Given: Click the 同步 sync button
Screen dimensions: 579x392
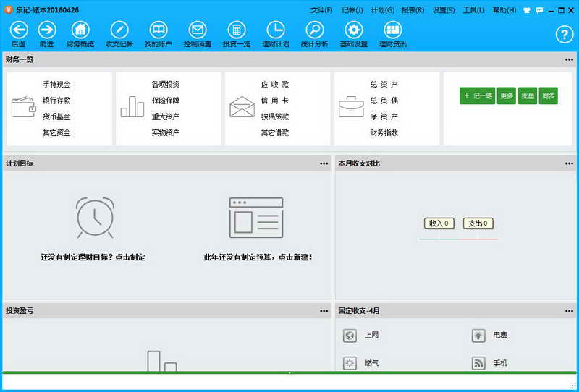Looking at the screenshot, I should (x=549, y=95).
